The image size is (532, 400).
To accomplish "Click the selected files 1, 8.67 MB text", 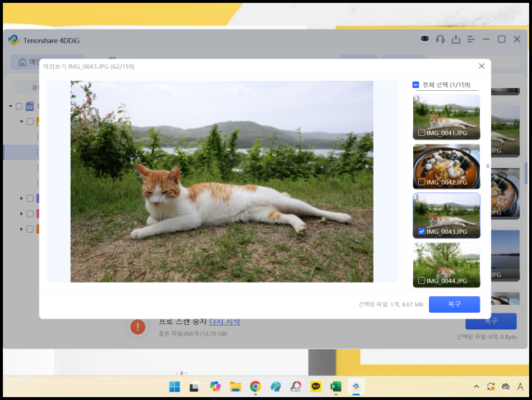I will tap(391, 304).
